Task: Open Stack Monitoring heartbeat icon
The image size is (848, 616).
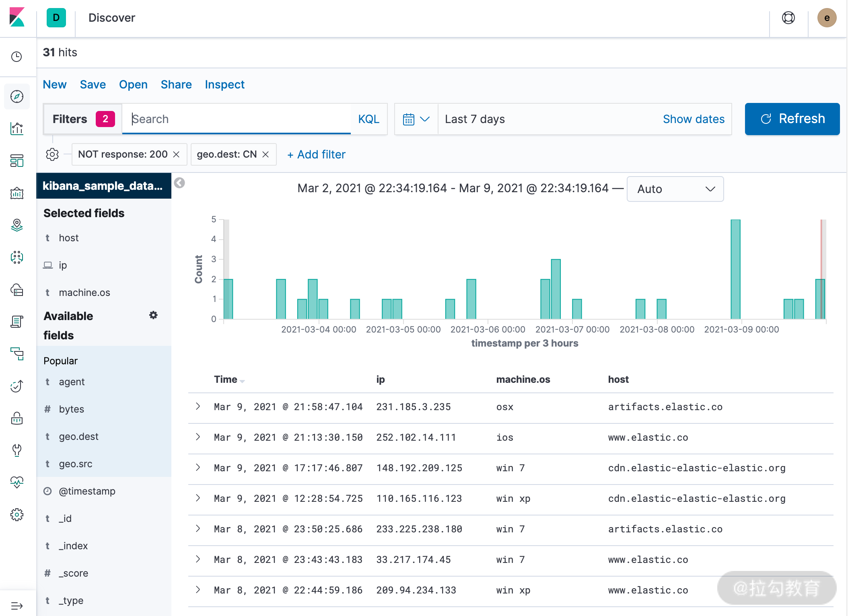Action: point(16,483)
